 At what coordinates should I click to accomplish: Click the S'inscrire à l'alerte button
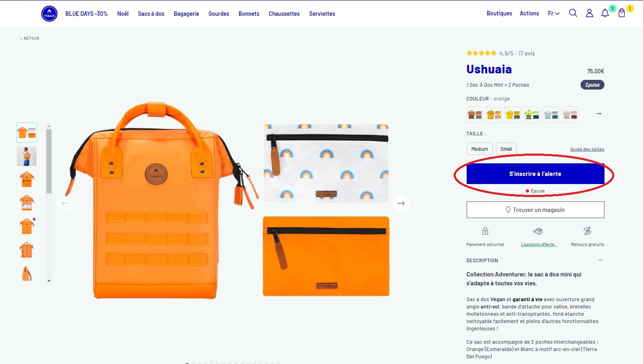(535, 174)
